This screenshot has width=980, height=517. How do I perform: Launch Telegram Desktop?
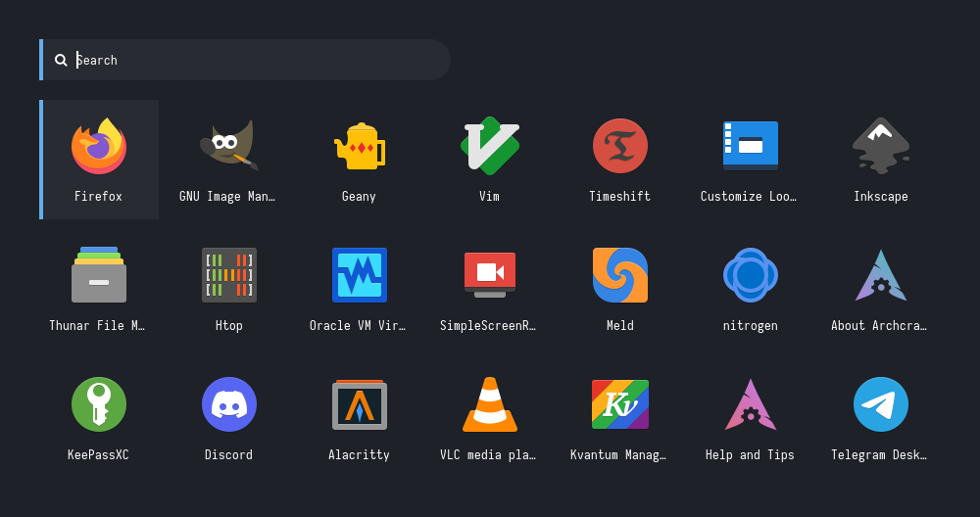tap(880, 405)
